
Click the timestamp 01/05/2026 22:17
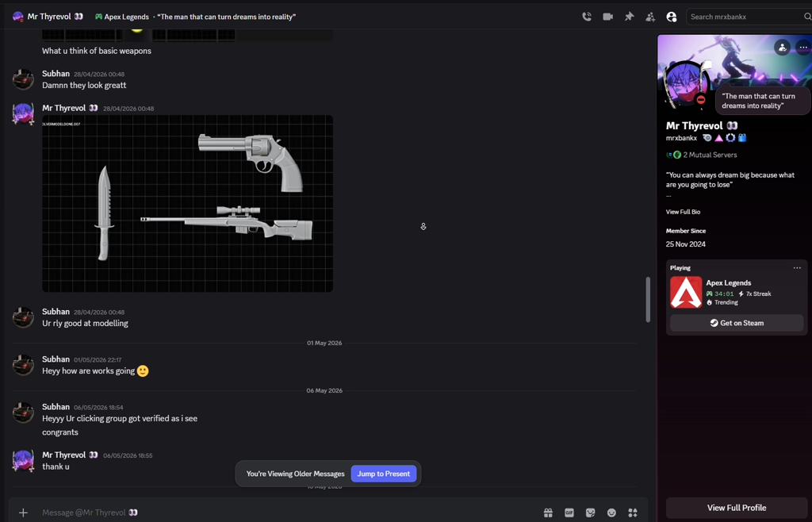[x=98, y=360]
